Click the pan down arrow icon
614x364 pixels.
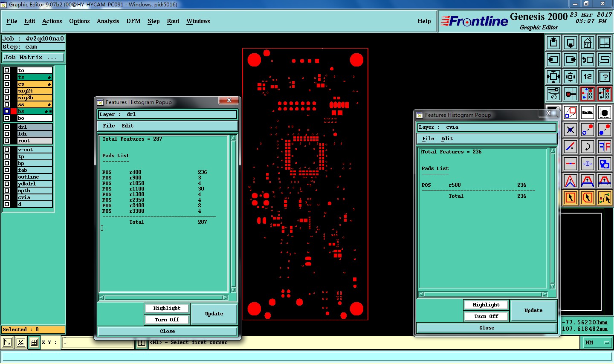tap(571, 43)
